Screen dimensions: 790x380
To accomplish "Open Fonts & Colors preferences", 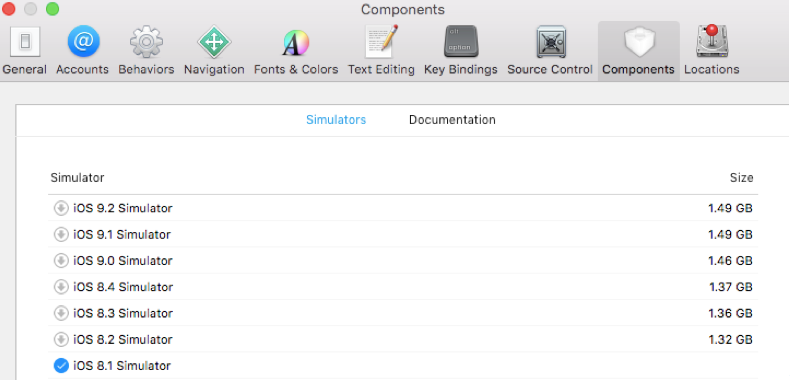I will click(296, 51).
